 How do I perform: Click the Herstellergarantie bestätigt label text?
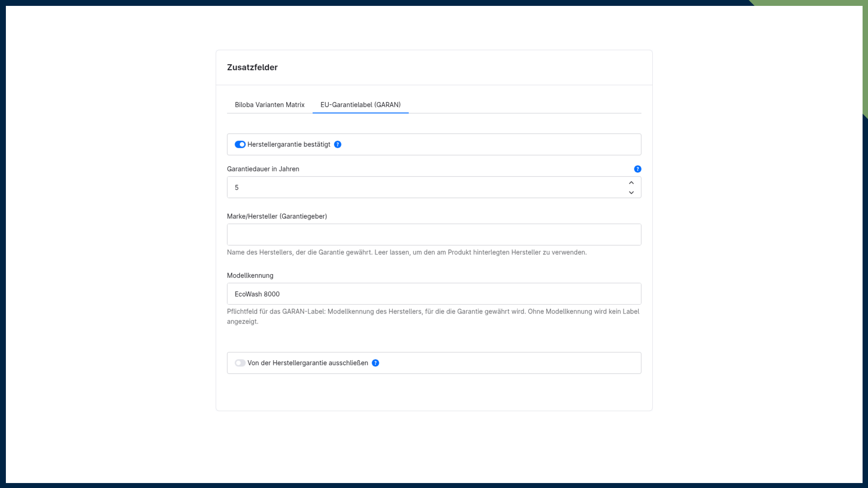[x=289, y=145]
